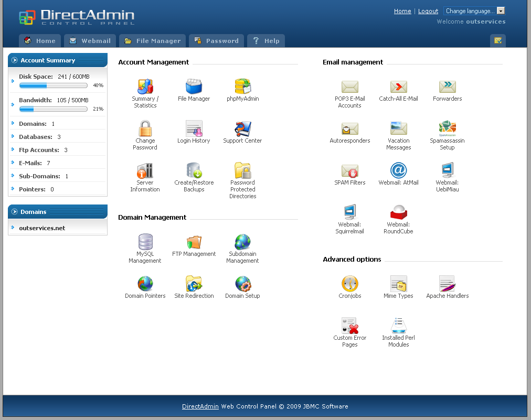
Task: Open the Vacation Messages icon
Action: (x=399, y=128)
